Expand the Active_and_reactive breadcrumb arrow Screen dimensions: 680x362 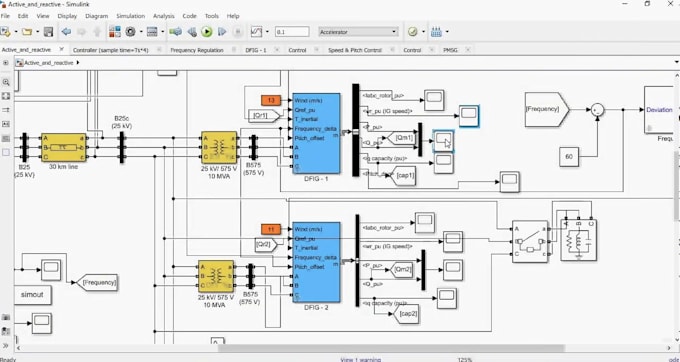78,63
